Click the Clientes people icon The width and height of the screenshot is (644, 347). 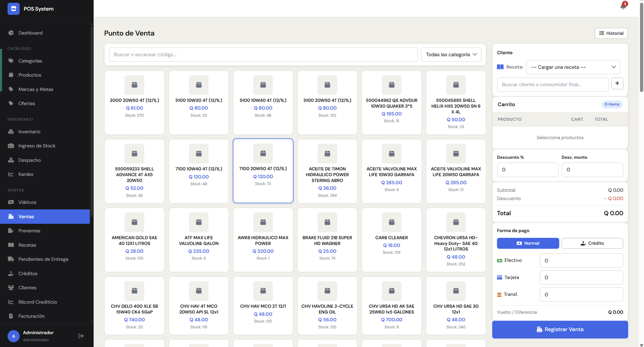(x=11, y=288)
